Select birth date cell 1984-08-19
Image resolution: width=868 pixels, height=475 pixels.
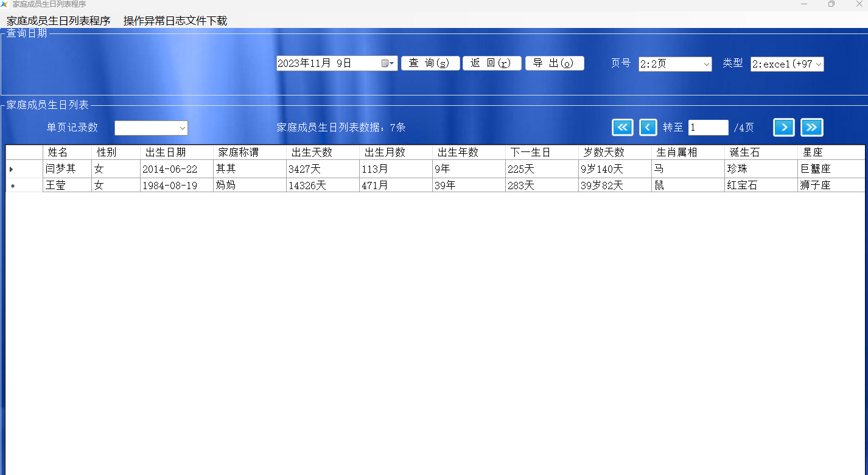[x=177, y=185]
